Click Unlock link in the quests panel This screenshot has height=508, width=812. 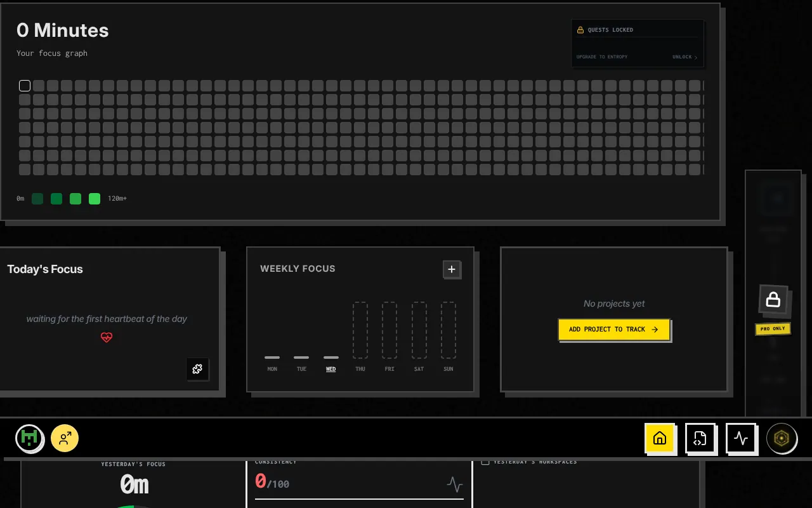click(684, 57)
